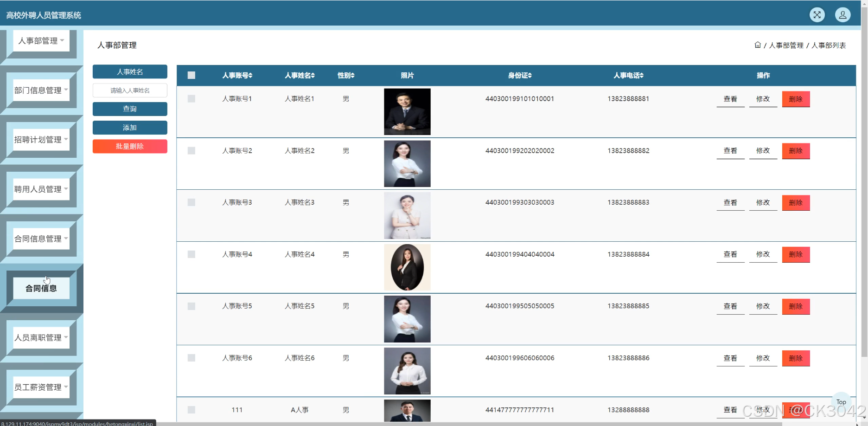
Task: Click ID number 440300199101010001
Action: tap(519, 99)
